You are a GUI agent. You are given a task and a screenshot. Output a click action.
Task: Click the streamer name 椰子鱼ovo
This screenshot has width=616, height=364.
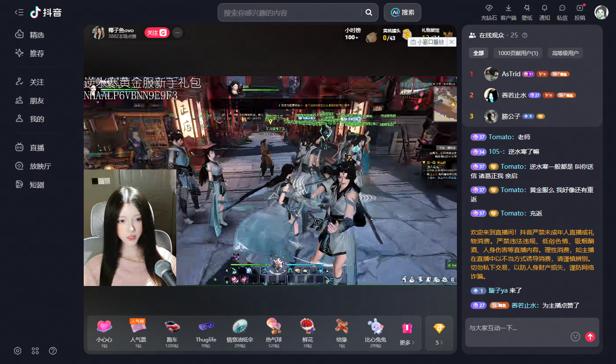tap(121, 30)
